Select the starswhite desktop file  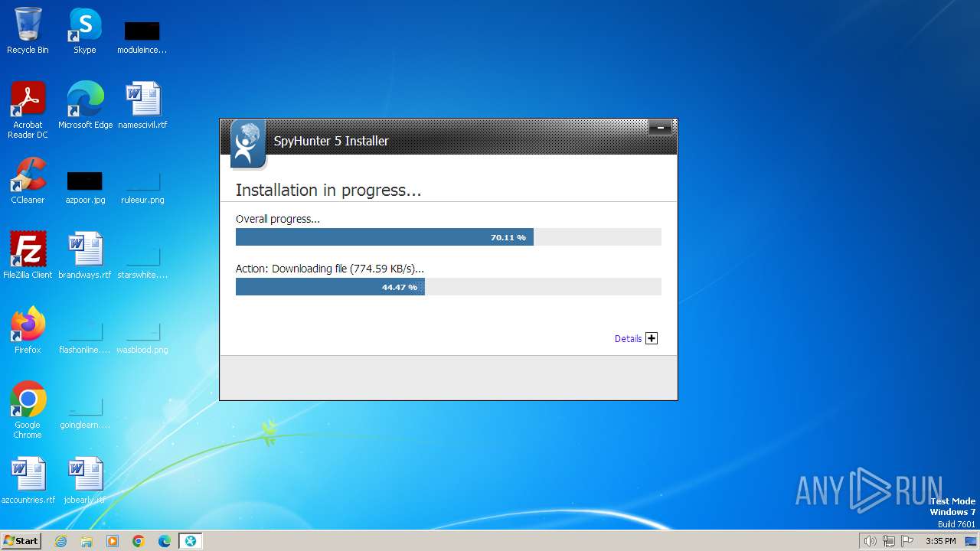click(142, 262)
